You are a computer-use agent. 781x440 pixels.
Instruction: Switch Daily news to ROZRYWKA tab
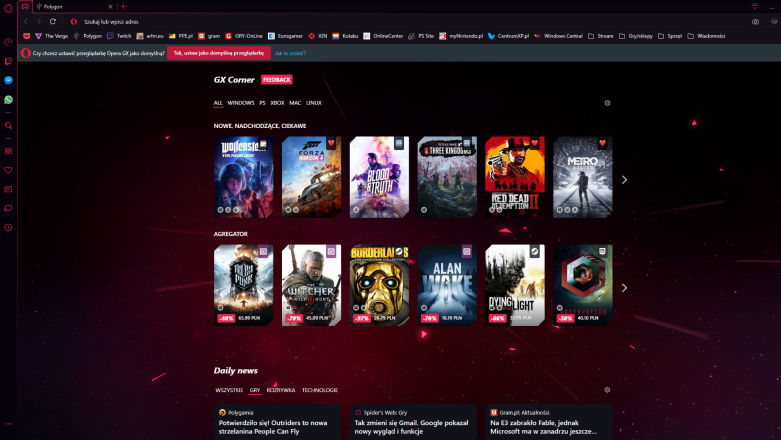(x=281, y=390)
